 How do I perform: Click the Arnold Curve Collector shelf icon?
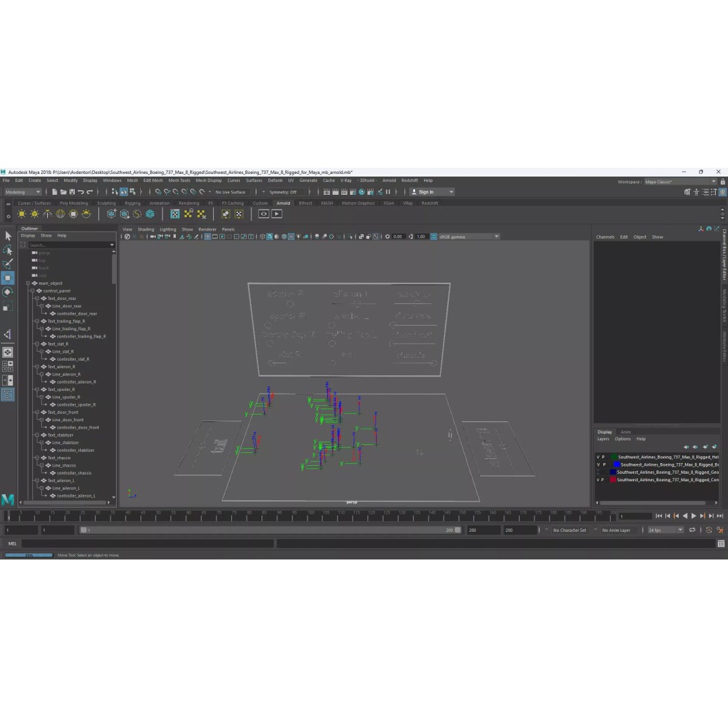click(137, 214)
